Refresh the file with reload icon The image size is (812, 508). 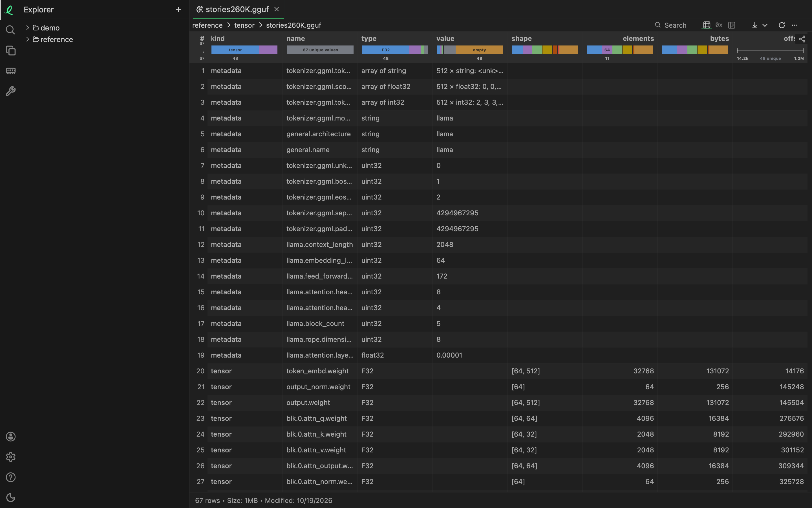(782, 25)
